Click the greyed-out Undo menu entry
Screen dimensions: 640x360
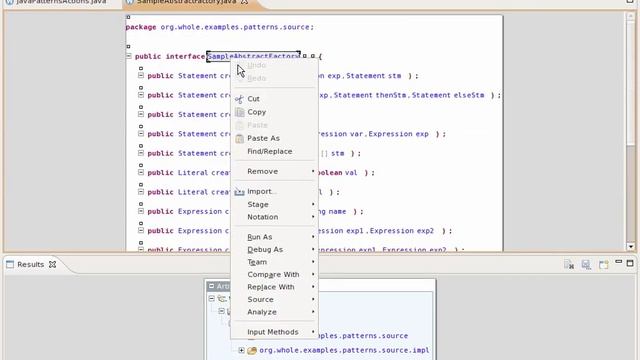click(274, 65)
